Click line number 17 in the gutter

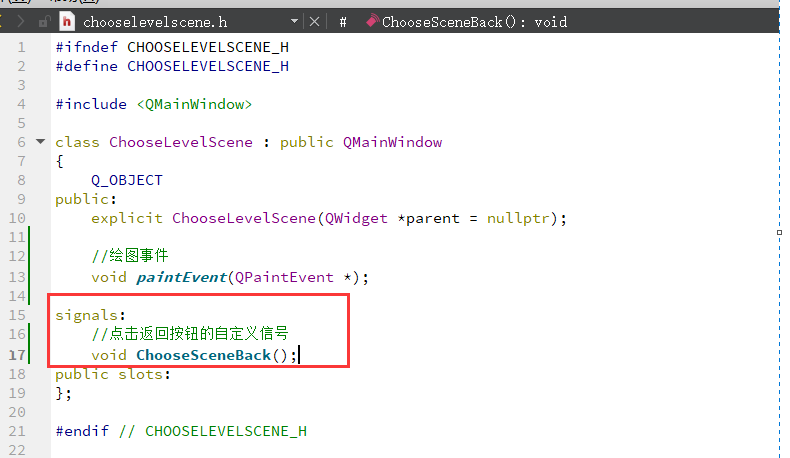[17, 355]
